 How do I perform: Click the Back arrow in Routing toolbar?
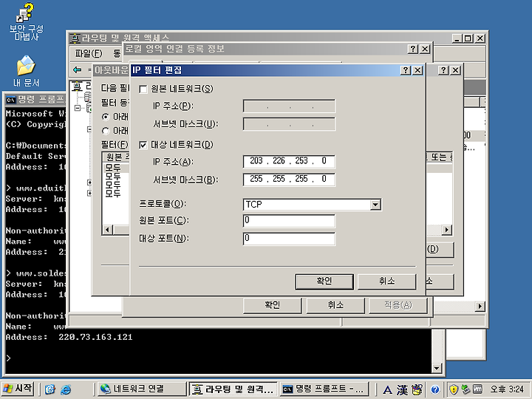coord(78,70)
